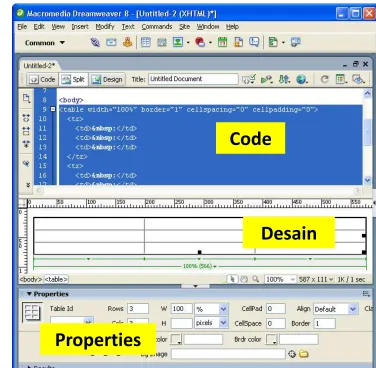Viewport: 376px width, 368px height.
Task: Switch to Design view
Action: pos(107,79)
